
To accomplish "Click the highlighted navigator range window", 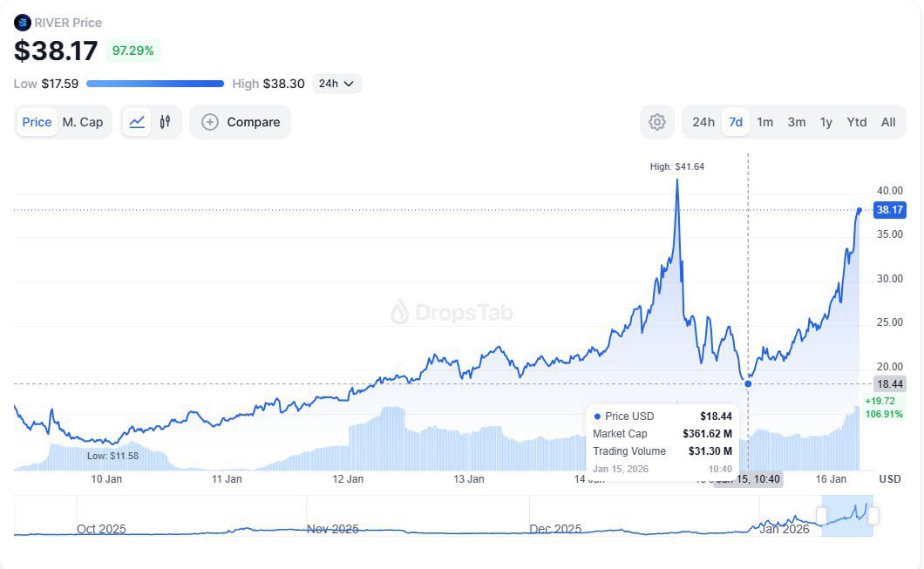I will (846, 516).
